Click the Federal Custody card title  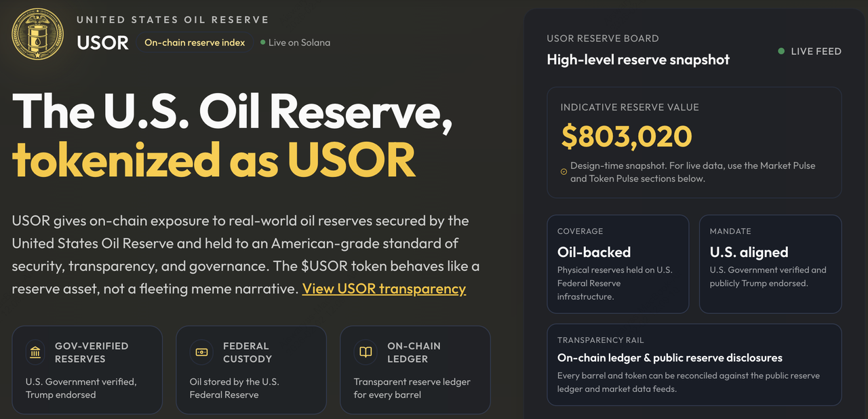(x=247, y=353)
